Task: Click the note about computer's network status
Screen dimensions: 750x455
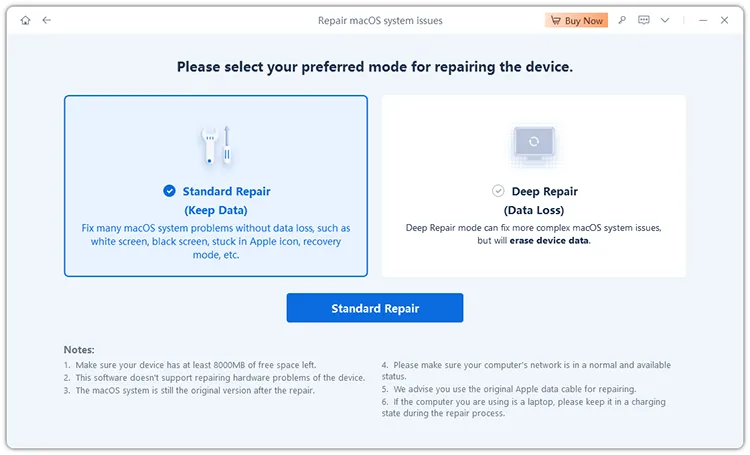Action: coord(526,371)
